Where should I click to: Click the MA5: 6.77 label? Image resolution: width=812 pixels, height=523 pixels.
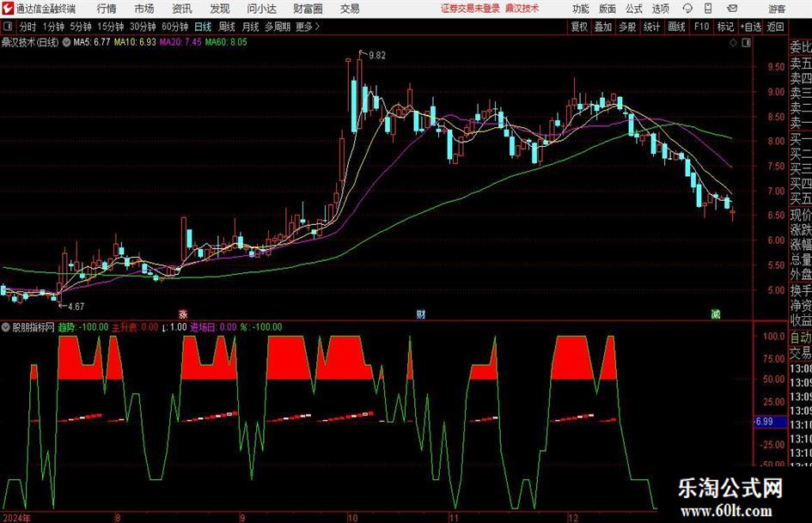click(92, 42)
